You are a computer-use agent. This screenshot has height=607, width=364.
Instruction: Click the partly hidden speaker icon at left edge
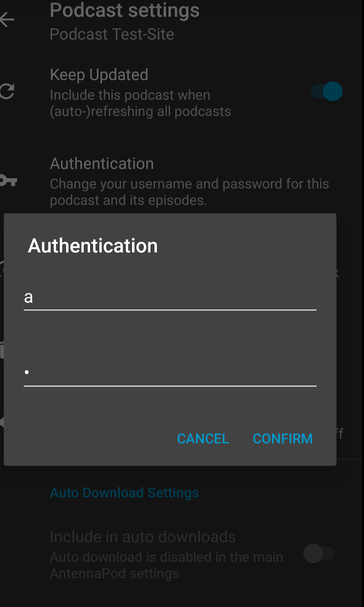click(x=2, y=422)
